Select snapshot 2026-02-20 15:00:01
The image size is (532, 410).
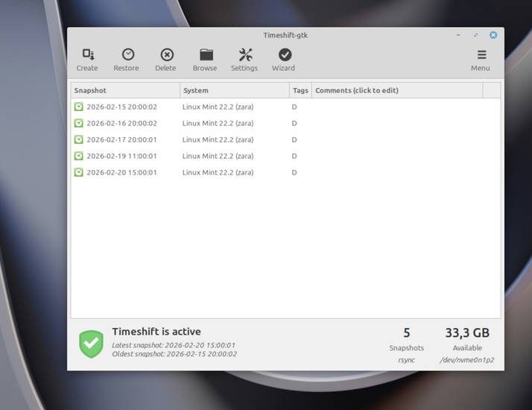click(285, 172)
